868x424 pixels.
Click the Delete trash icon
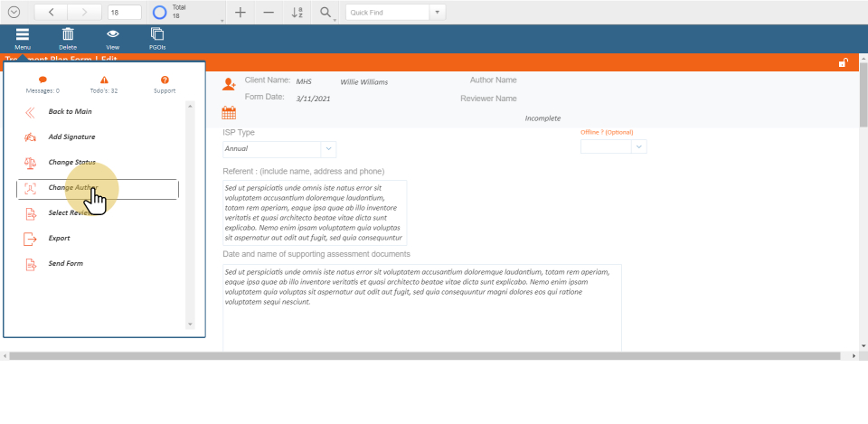coord(68,34)
